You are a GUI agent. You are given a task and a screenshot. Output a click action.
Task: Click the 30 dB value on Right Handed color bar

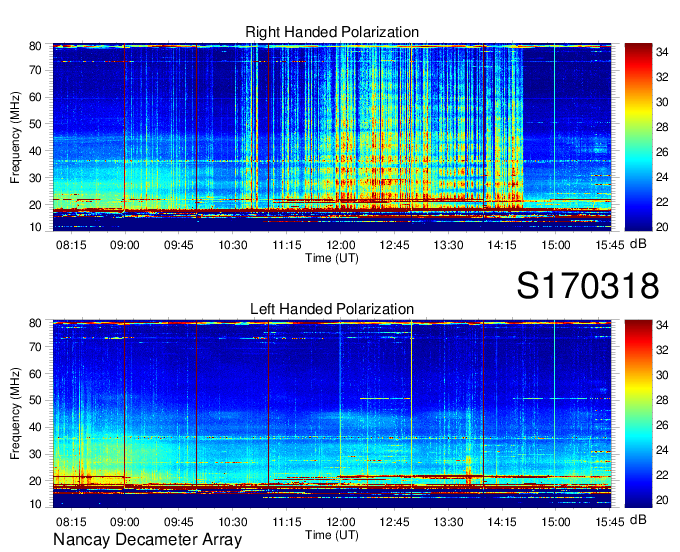[x=662, y=102]
